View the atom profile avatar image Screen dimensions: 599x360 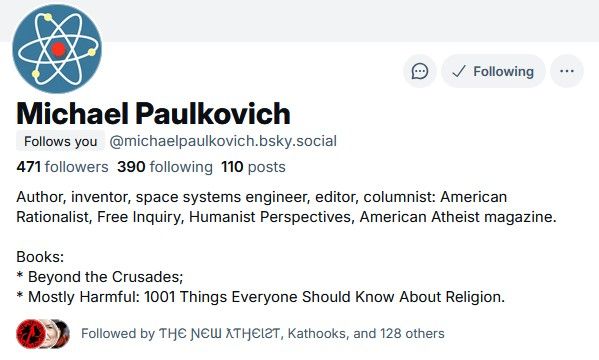[57, 49]
